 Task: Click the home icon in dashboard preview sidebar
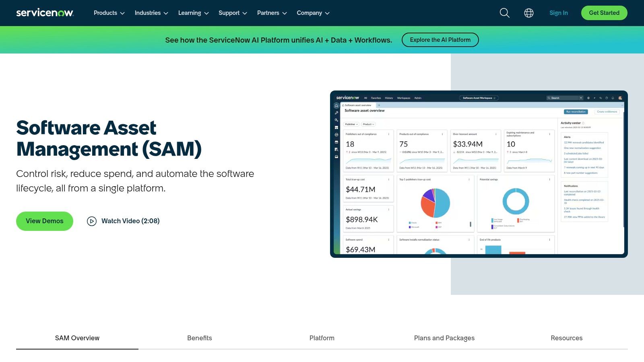(x=336, y=106)
